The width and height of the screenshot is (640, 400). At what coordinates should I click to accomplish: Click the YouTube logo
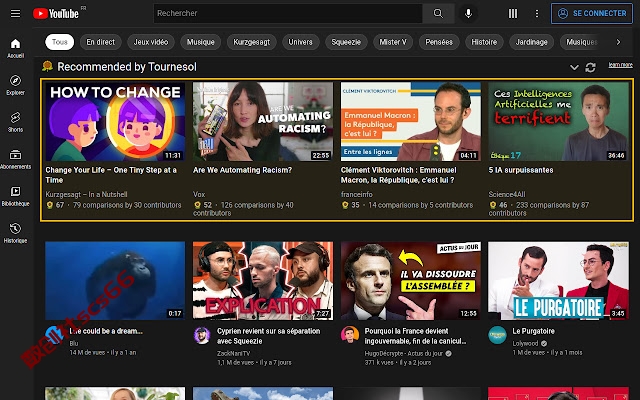(56, 13)
